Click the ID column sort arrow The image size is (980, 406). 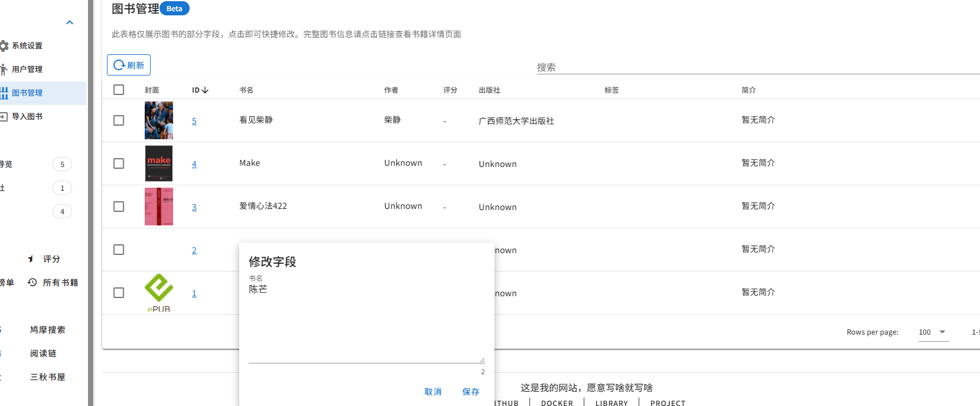point(205,90)
